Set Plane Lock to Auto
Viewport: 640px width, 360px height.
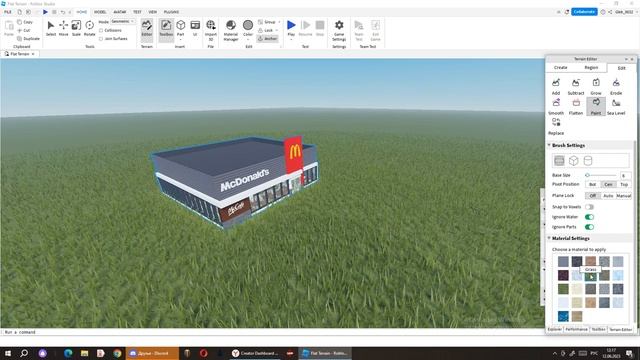coord(608,196)
